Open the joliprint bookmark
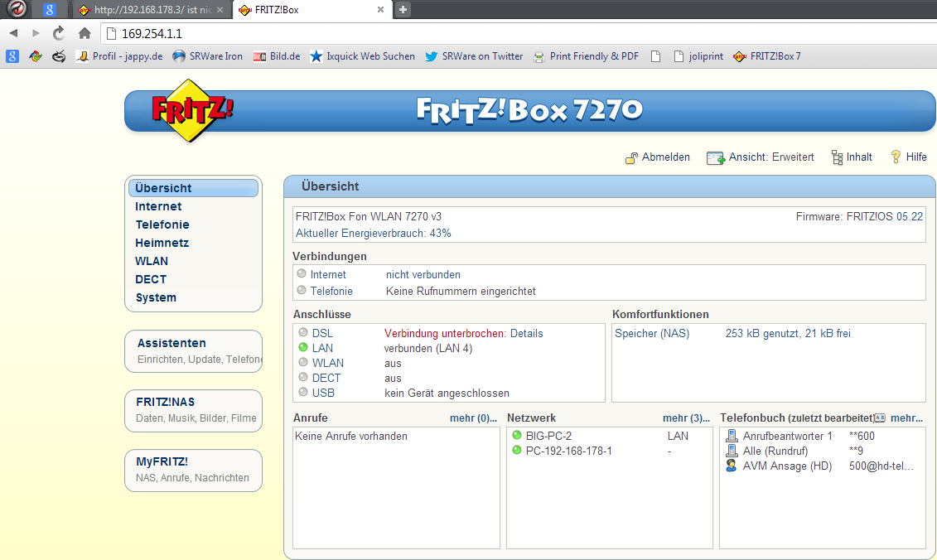This screenshot has width=937, height=560. 698,56
